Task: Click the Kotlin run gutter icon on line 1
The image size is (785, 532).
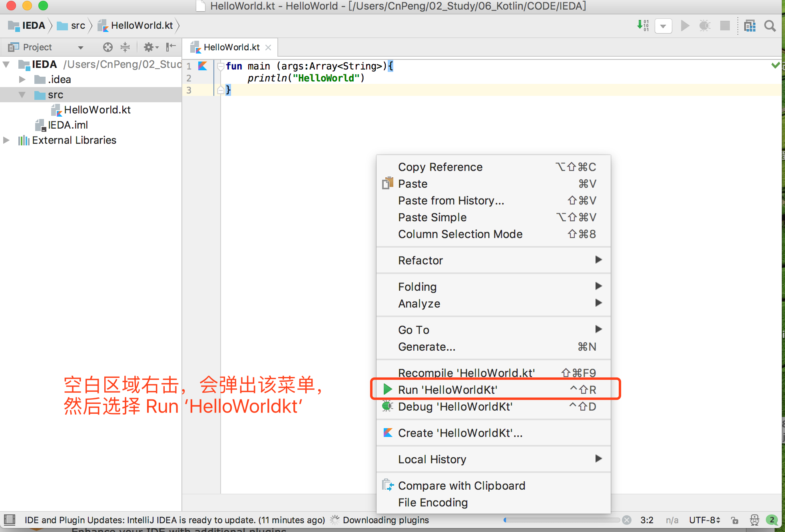Action: coord(203,66)
